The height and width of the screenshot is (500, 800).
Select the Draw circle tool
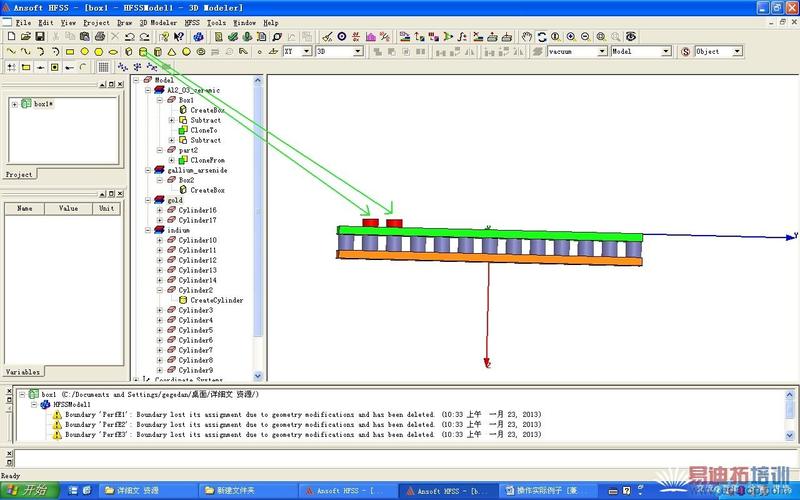tap(85, 52)
